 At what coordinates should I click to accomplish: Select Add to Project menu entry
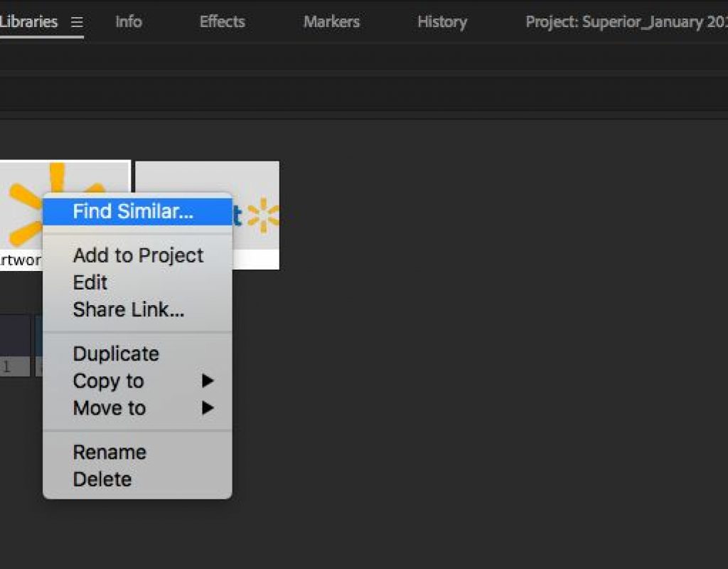[x=137, y=255]
